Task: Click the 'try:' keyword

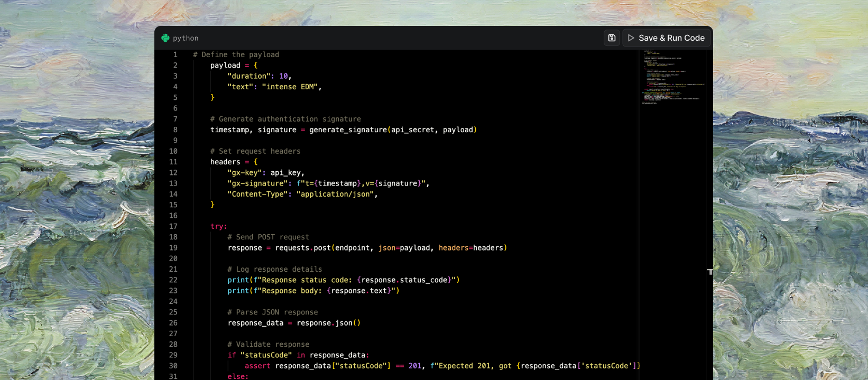Action: [x=219, y=226]
